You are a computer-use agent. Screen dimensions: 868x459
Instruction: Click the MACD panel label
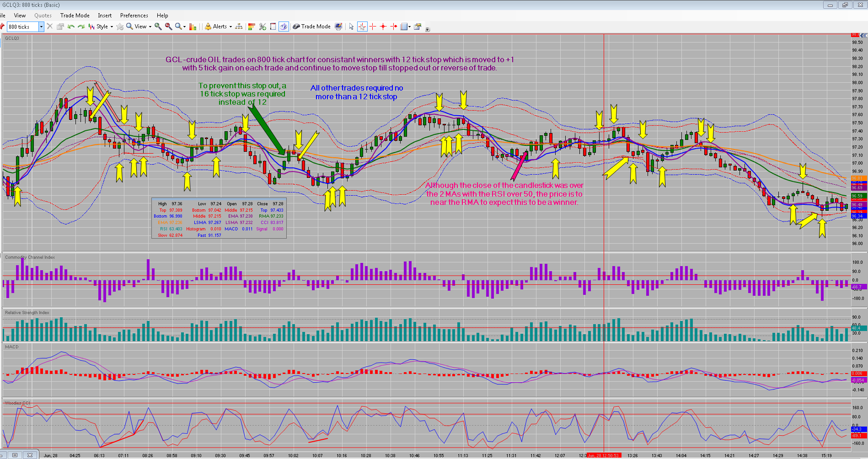(x=11, y=347)
